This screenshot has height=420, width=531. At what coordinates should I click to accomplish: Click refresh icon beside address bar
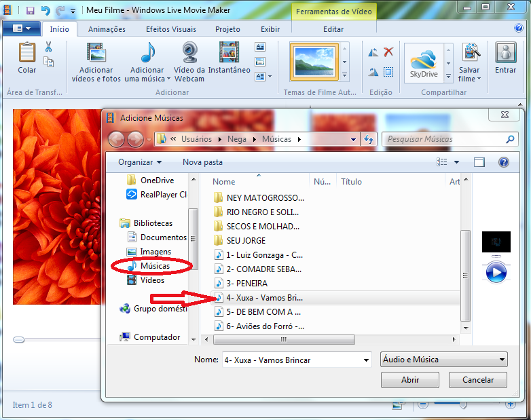click(x=369, y=139)
